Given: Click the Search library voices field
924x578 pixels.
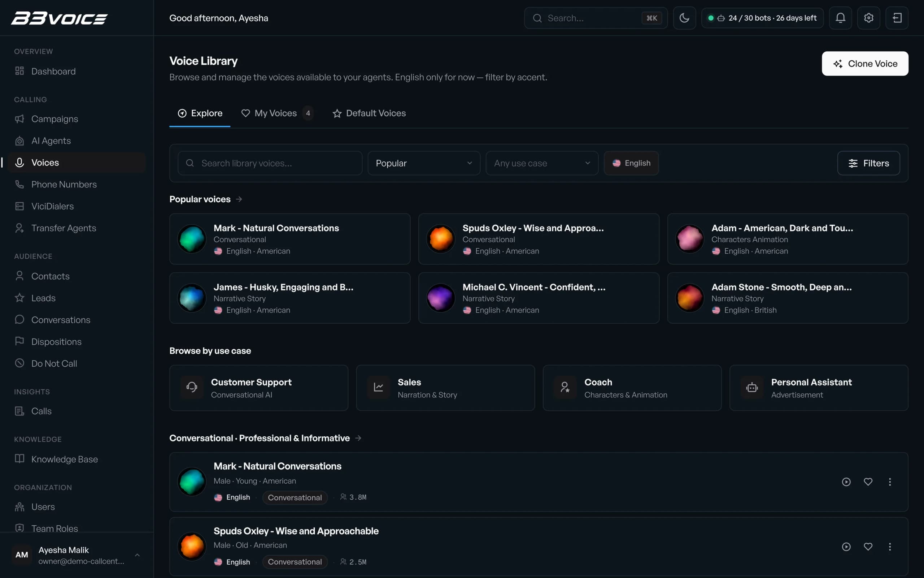Looking at the screenshot, I should [x=270, y=163].
